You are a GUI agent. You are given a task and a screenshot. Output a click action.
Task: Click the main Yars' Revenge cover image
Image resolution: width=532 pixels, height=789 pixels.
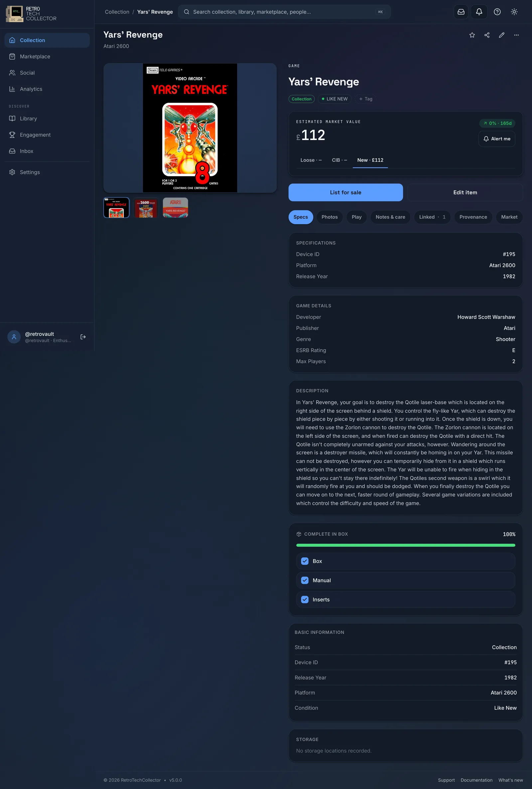190,128
